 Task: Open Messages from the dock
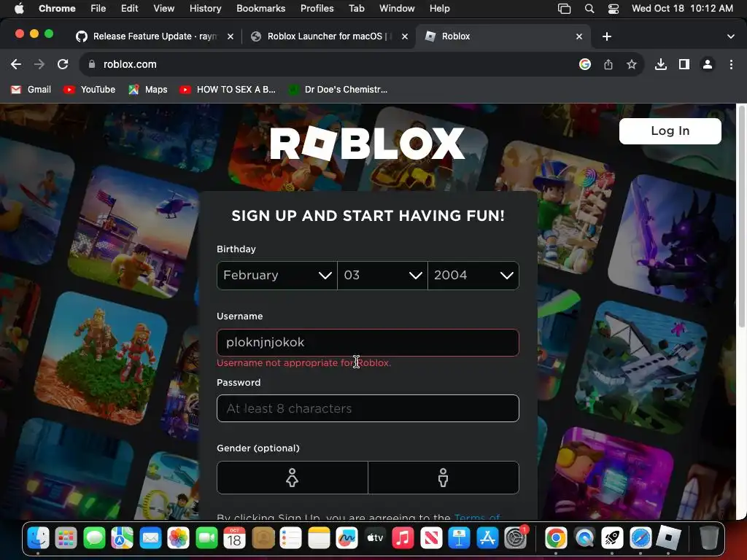tap(94, 539)
